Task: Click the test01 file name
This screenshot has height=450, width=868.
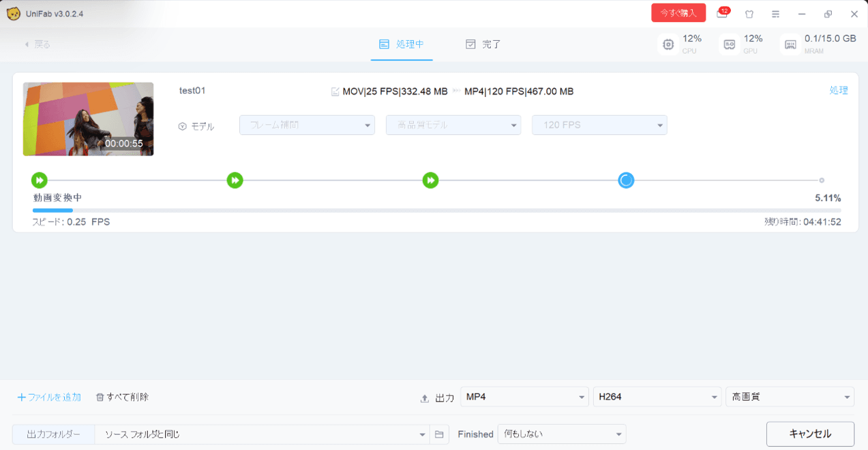Action: click(x=192, y=90)
